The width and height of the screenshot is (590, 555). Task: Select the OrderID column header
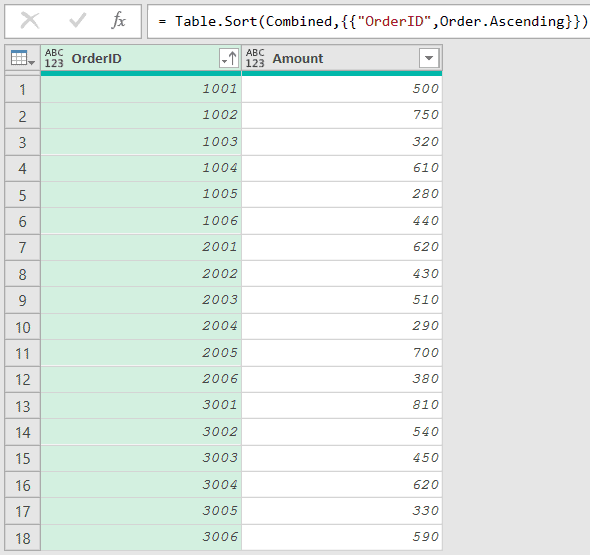(141, 58)
